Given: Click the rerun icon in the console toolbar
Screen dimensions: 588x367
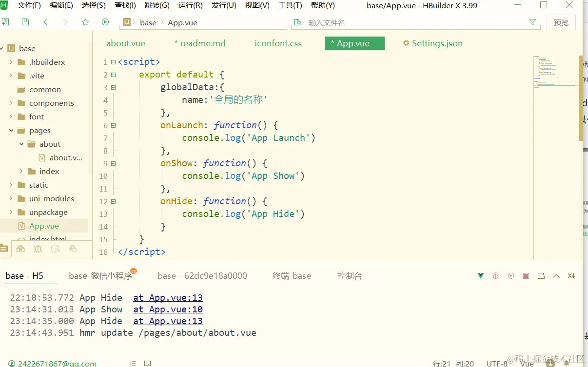Looking at the screenshot, I should click(511, 276).
